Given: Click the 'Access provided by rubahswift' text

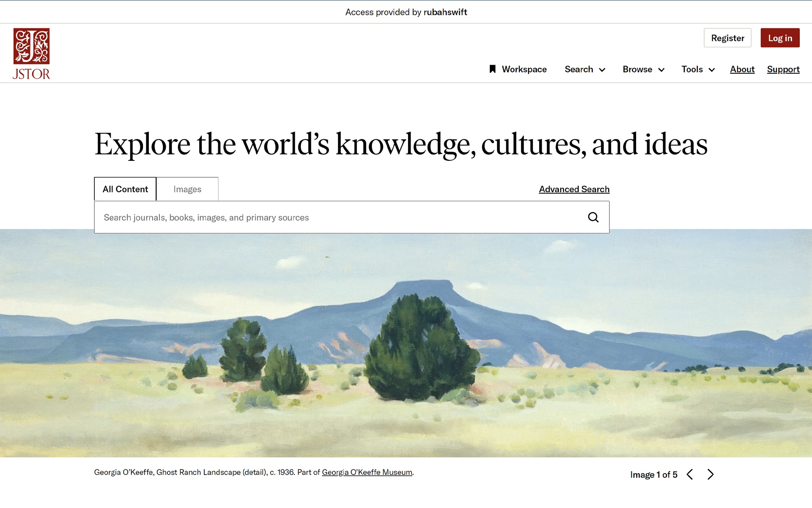Looking at the screenshot, I should (x=406, y=12).
